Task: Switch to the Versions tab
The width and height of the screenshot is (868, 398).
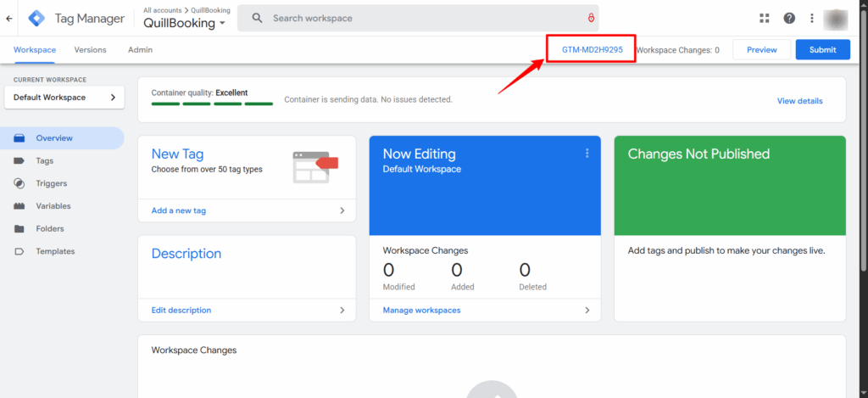Action: (90, 50)
